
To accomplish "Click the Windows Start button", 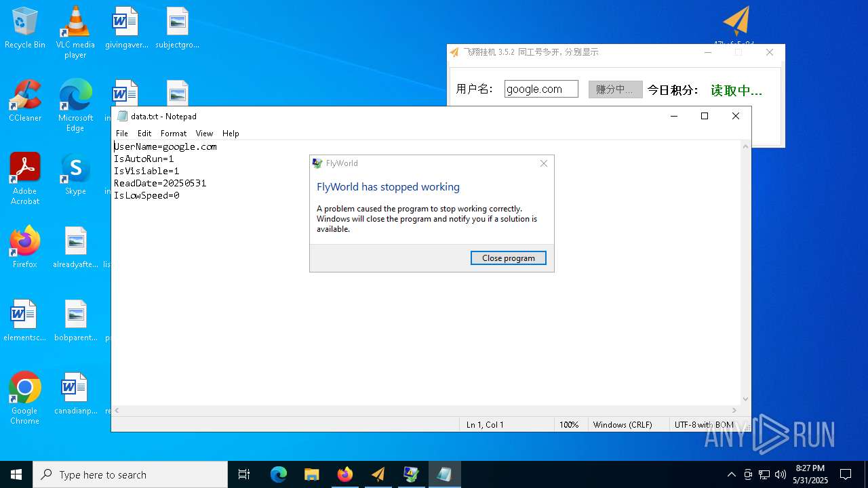I will 16,474.
